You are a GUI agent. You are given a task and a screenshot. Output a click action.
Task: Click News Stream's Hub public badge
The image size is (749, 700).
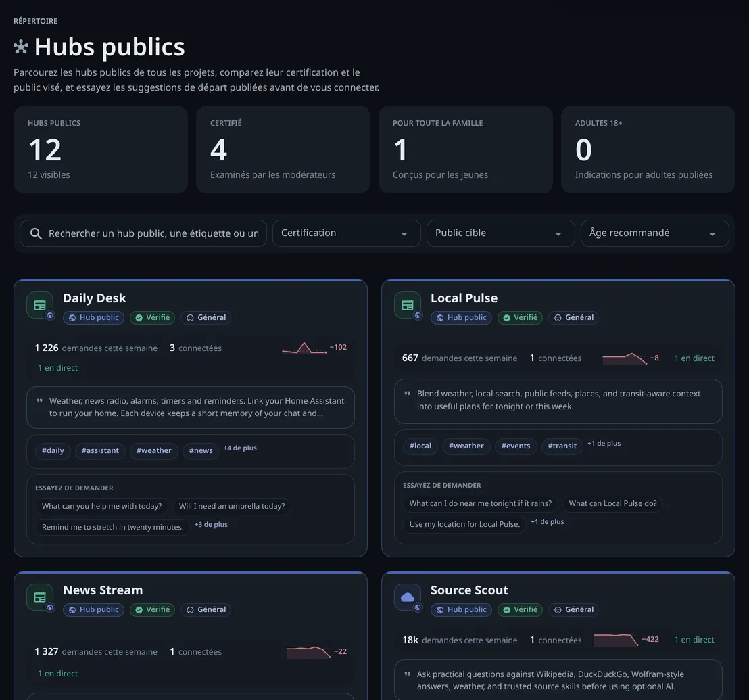(x=93, y=609)
